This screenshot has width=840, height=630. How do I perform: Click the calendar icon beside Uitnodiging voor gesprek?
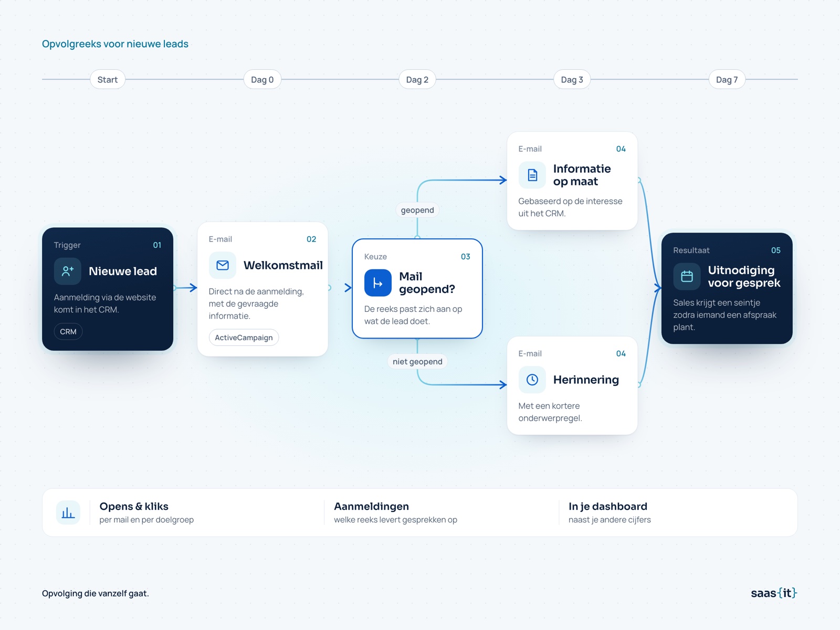click(x=687, y=276)
